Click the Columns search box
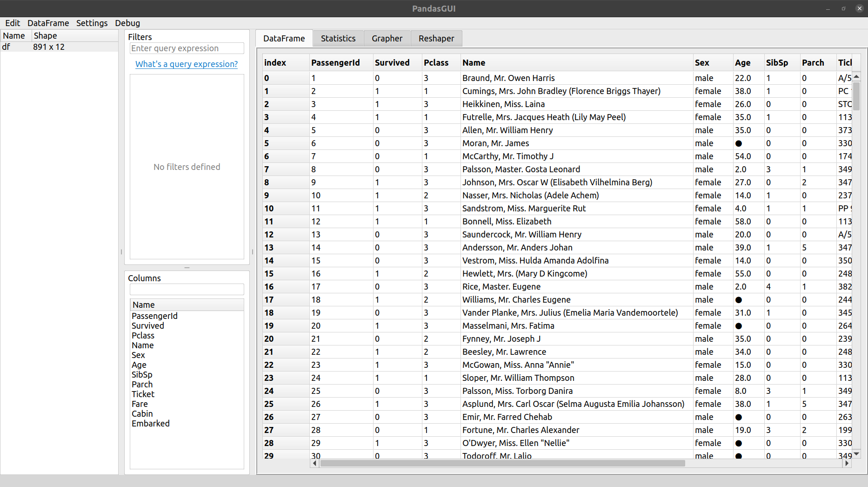Image resolution: width=868 pixels, height=487 pixels. coord(187,289)
